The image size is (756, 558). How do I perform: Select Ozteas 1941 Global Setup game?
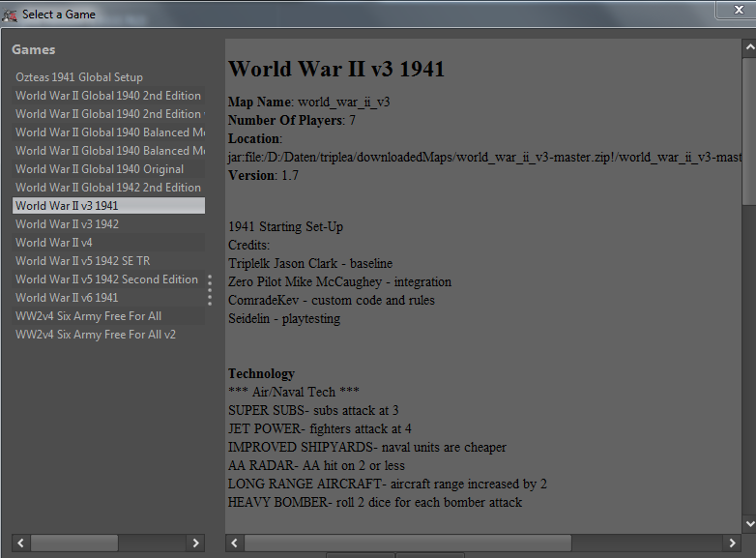pyautogui.click(x=108, y=77)
